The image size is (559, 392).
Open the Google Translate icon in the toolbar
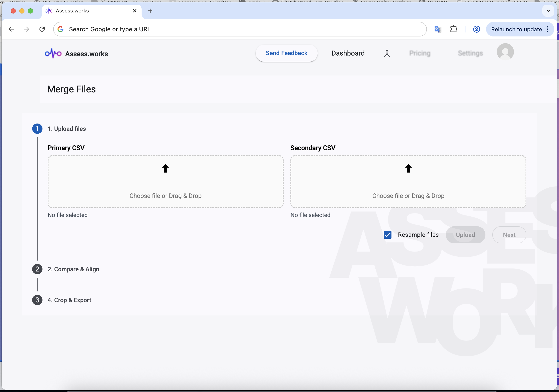[x=438, y=29]
